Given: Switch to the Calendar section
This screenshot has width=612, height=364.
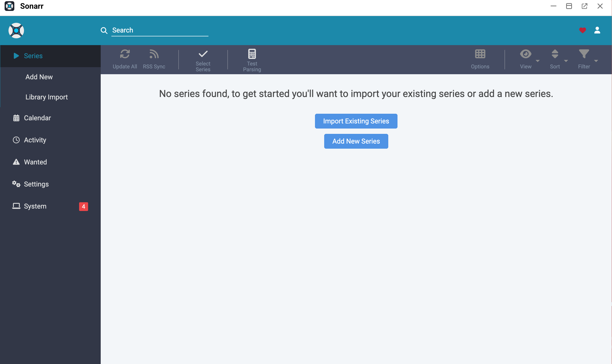Looking at the screenshot, I should point(37,118).
